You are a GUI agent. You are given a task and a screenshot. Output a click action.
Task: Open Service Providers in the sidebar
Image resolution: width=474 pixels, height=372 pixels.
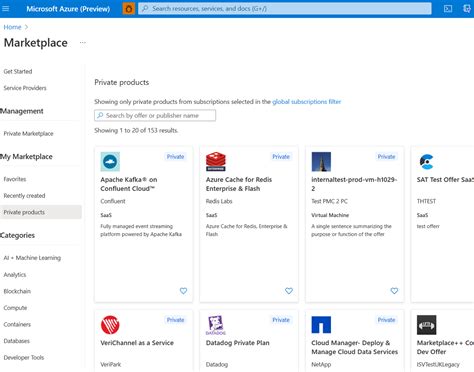25,88
